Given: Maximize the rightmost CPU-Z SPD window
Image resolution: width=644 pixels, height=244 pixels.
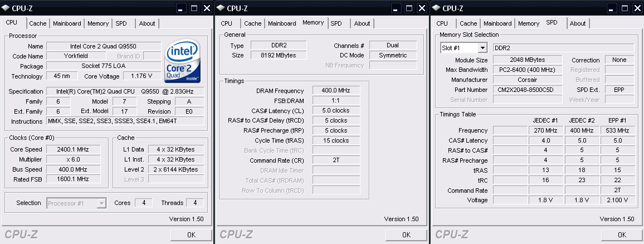Looking at the screenshot, I should click(625, 8).
